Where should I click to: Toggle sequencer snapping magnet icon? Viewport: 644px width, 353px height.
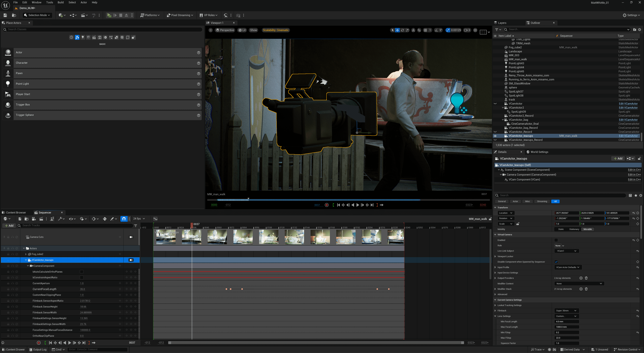(x=124, y=219)
